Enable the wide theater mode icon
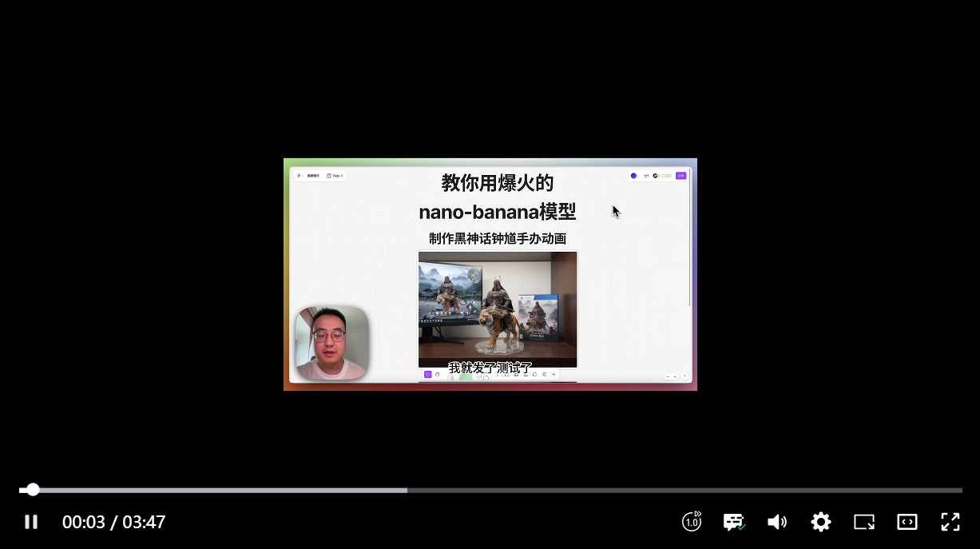 tap(907, 522)
